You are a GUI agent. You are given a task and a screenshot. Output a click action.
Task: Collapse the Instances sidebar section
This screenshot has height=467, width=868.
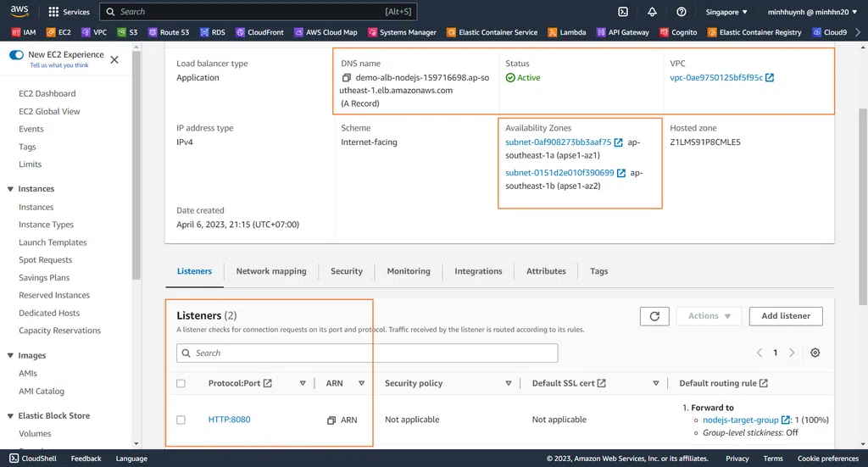click(x=10, y=189)
